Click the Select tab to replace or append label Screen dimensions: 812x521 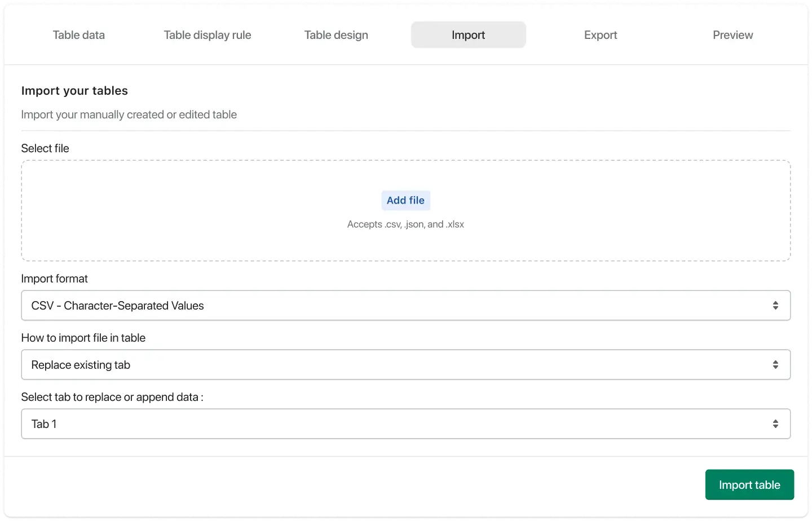pos(112,397)
